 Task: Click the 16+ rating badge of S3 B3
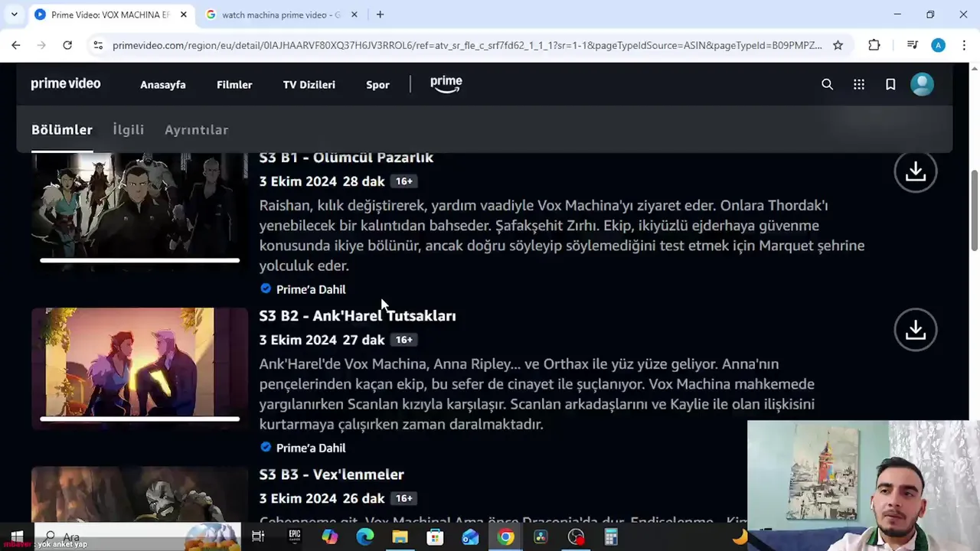[x=403, y=498]
